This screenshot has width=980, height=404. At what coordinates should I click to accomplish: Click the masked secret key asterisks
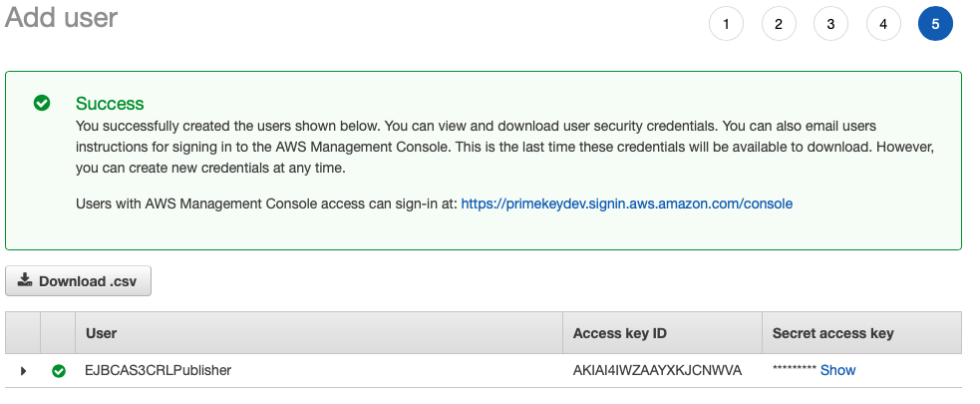click(795, 370)
